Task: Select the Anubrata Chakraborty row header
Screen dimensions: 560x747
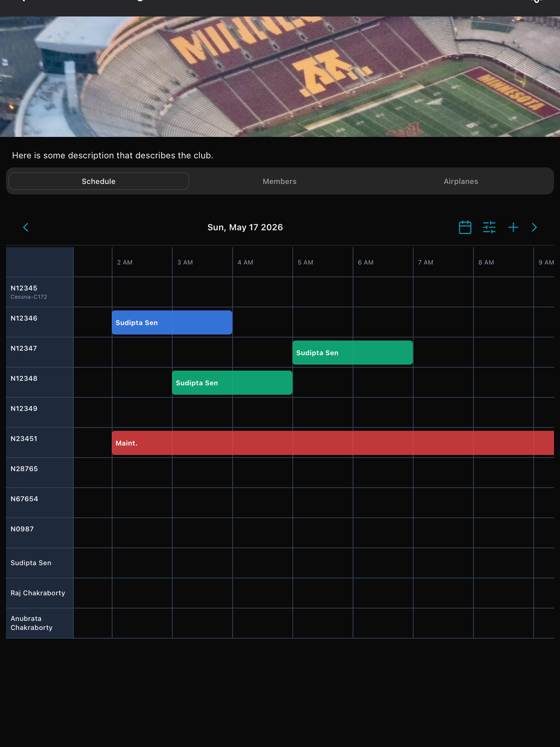Action: (x=40, y=623)
